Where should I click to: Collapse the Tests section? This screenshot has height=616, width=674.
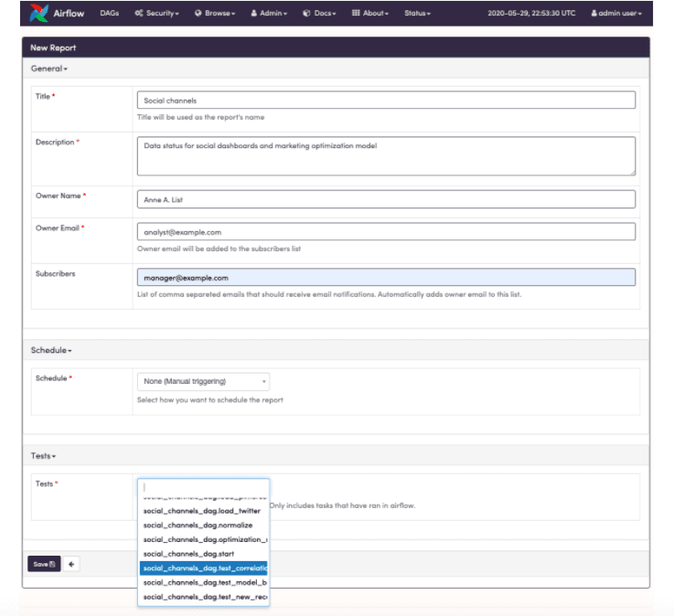pyautogui.click(x=43, y=455)
